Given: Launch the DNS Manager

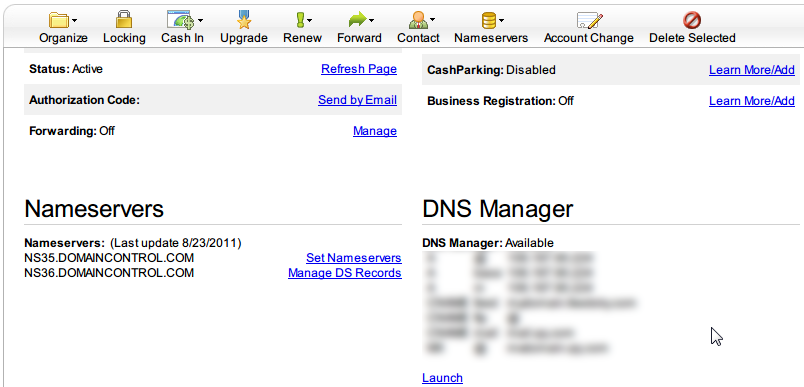Looking at the screenshot, I should 442,378.
